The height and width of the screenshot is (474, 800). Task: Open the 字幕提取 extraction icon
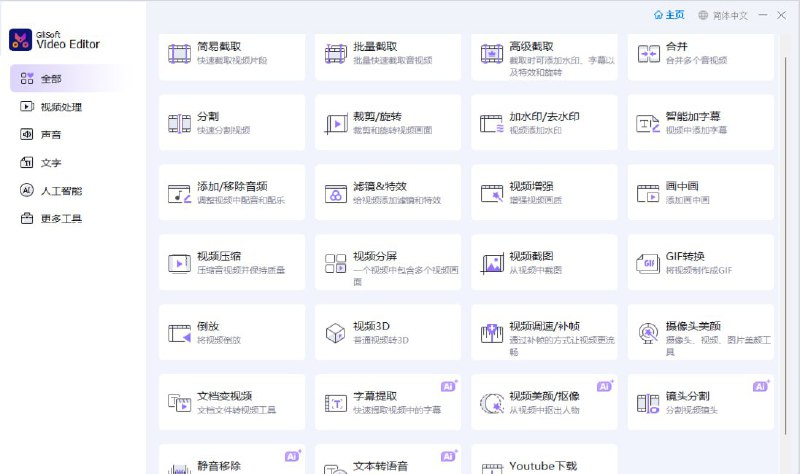click(x=336, y=404)
